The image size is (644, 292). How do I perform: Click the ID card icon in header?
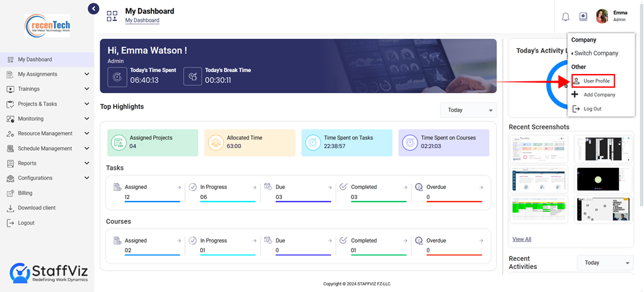pyautogui.click(x=583, y=17)
